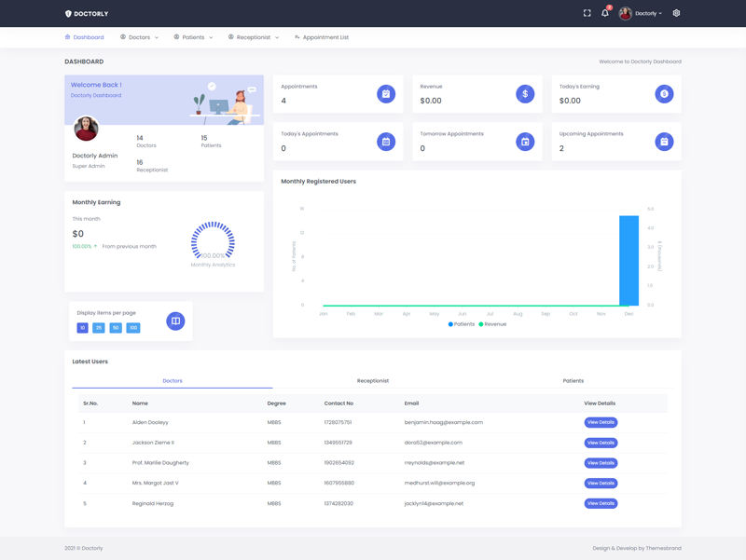The height and width of the screenshot is (560, 746).
Task: Toggle fullscreen mode icon in header
Action: pos(587,13)
